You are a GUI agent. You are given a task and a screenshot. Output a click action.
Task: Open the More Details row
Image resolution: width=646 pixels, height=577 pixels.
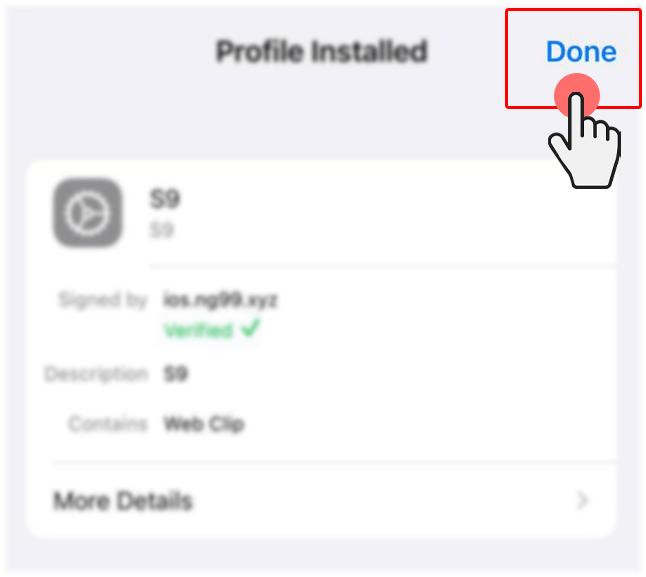tap(321, 500)
